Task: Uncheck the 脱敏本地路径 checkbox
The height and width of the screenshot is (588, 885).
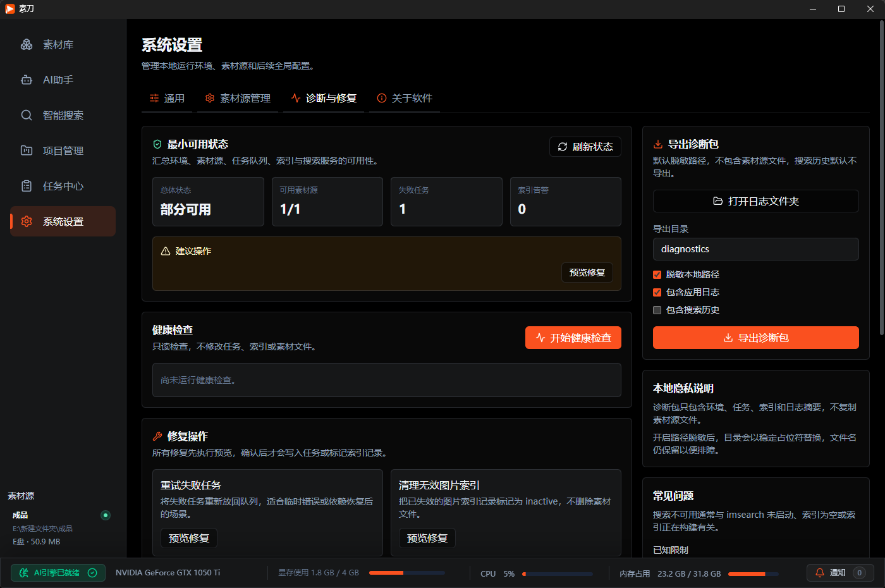Action: [x=657, y=274]
